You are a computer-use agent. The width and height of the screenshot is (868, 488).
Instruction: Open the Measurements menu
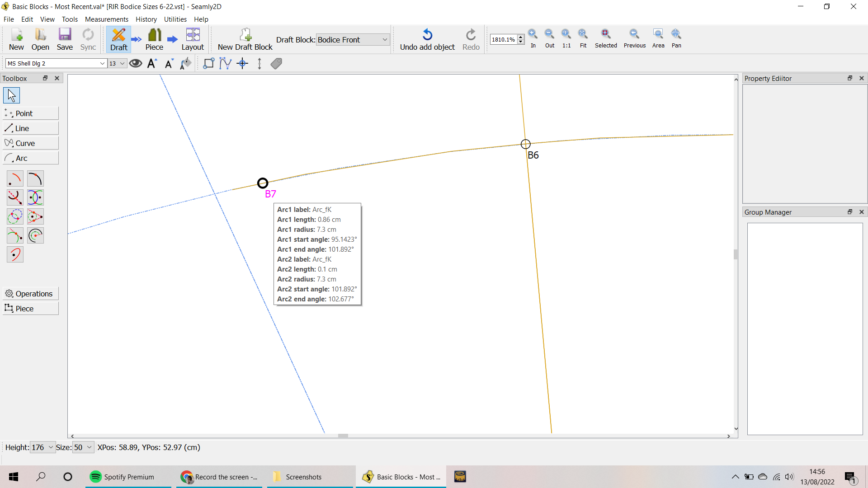click(106, 19)
